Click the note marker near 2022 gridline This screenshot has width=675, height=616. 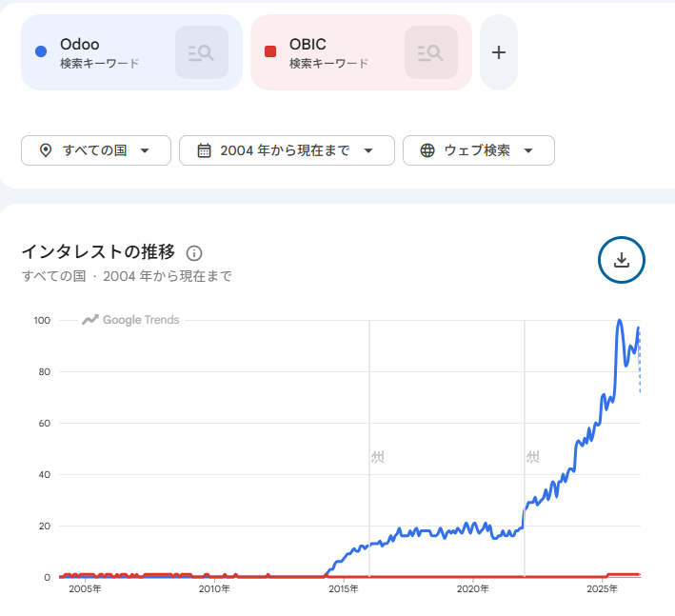tap(532, 457)
